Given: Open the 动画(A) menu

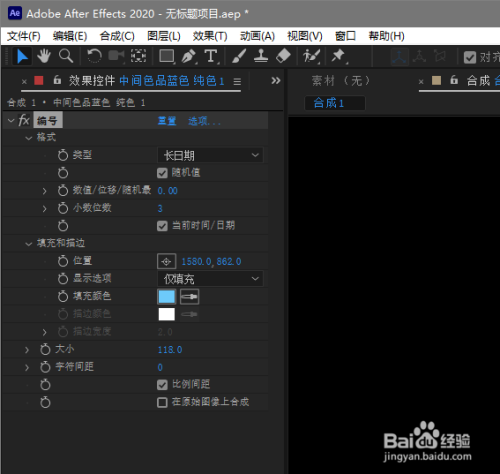Looking at the screenshot, I should [x=257, y=36].
